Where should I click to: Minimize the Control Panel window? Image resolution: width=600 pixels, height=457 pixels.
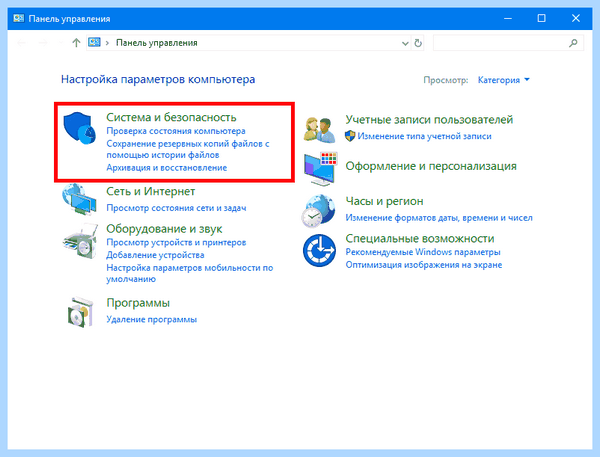point(508,18)
